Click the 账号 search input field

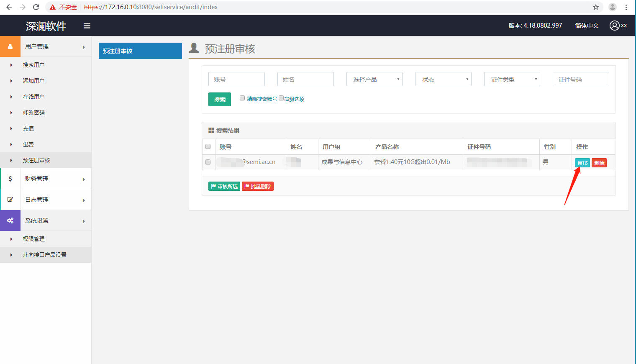236,79
